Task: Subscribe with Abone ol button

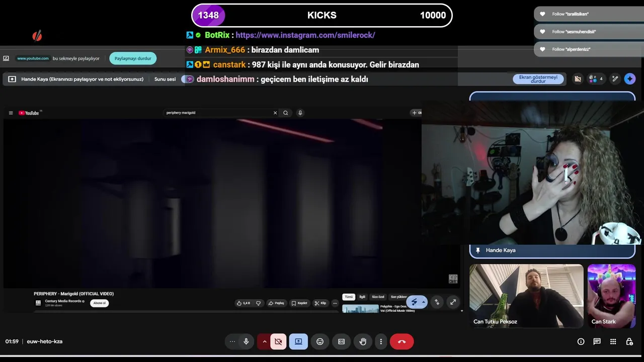Action: pos(100,303)
